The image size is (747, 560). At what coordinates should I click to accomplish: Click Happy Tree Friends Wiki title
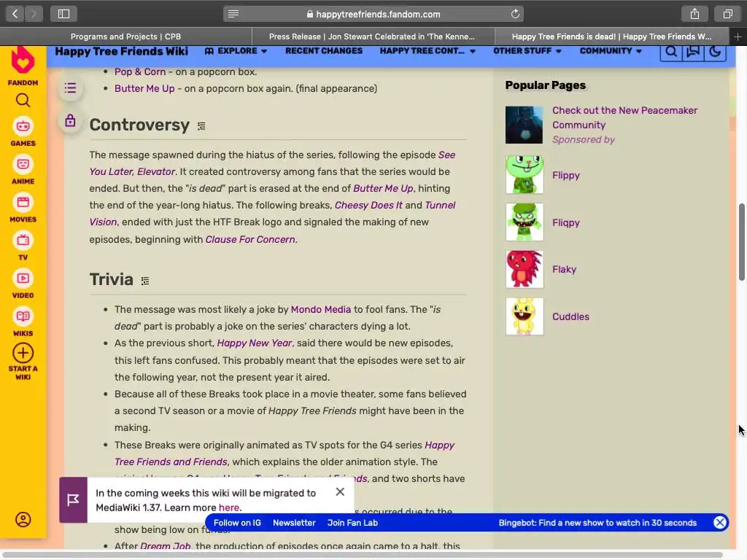coord(122,52)
